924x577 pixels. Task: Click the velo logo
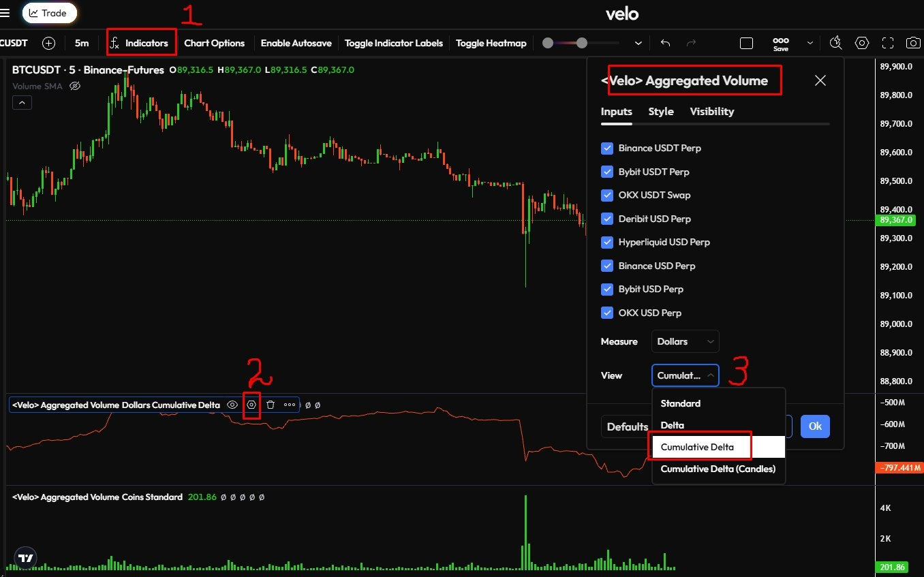click(x=621, y=13)
